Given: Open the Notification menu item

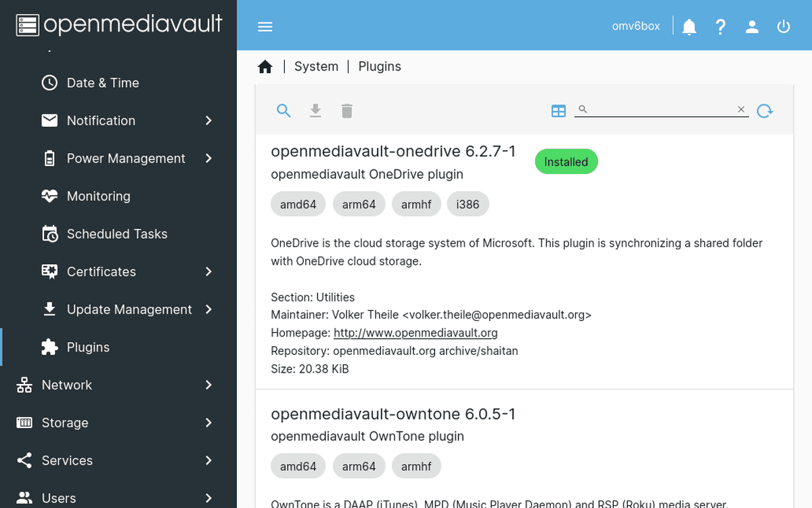Looking at the screenshot, I should (118, 121).
